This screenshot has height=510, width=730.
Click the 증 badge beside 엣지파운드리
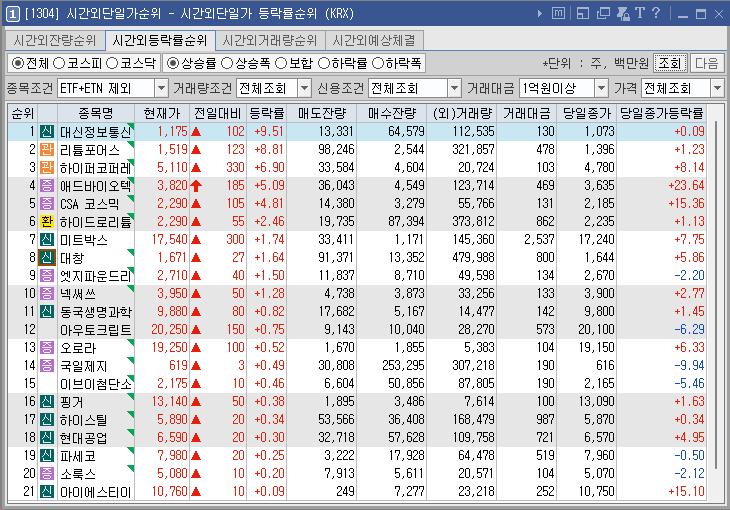point(47,276)
